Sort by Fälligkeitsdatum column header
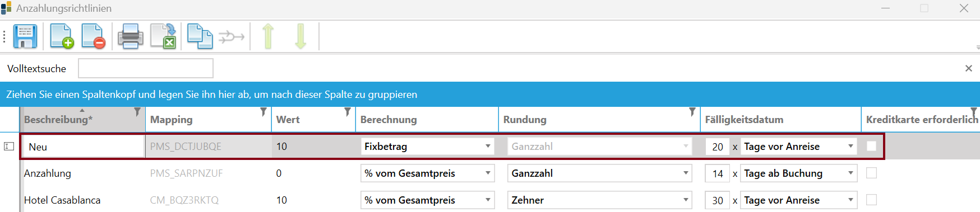The height and width of the screenshot is (212, 980). point(744,120)
